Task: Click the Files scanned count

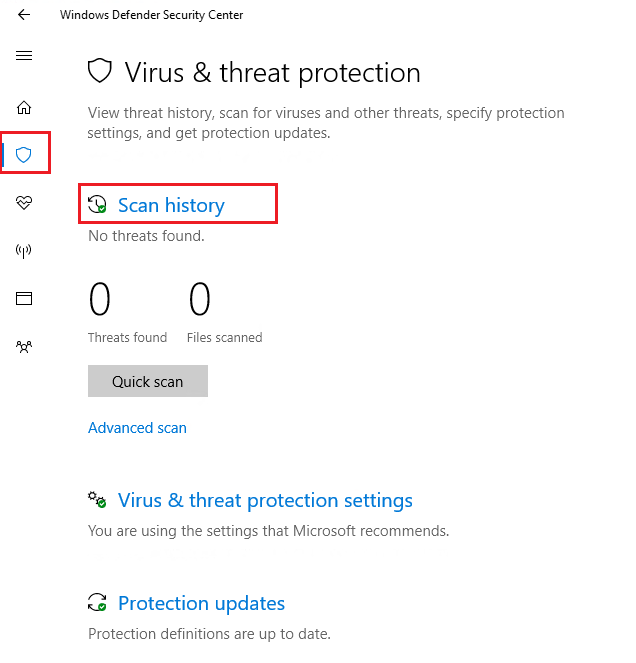Action: point(200,300)
